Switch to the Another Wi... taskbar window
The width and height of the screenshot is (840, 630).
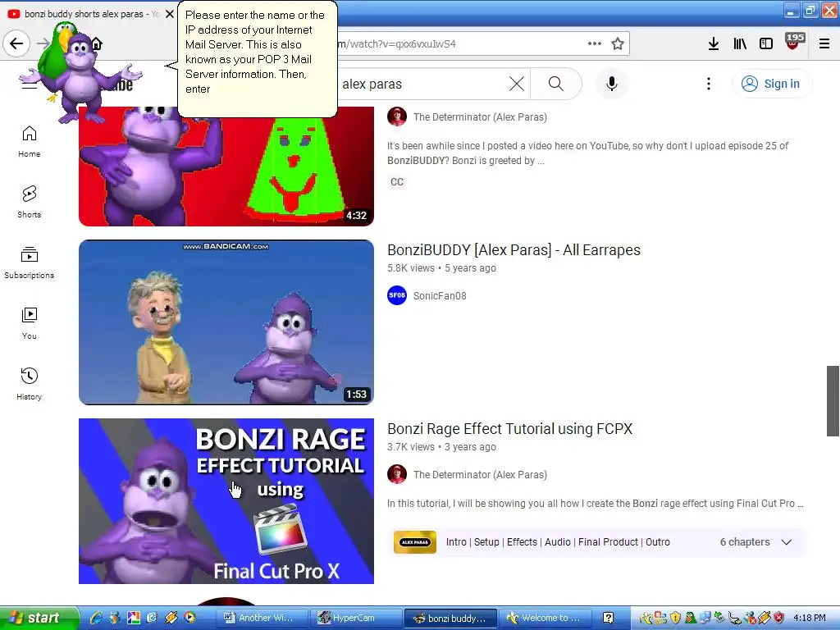263,618
